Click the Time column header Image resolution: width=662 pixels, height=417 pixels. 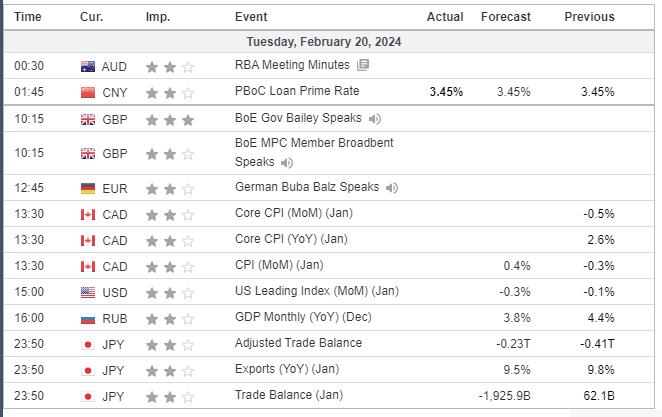(x=29, y=17)
